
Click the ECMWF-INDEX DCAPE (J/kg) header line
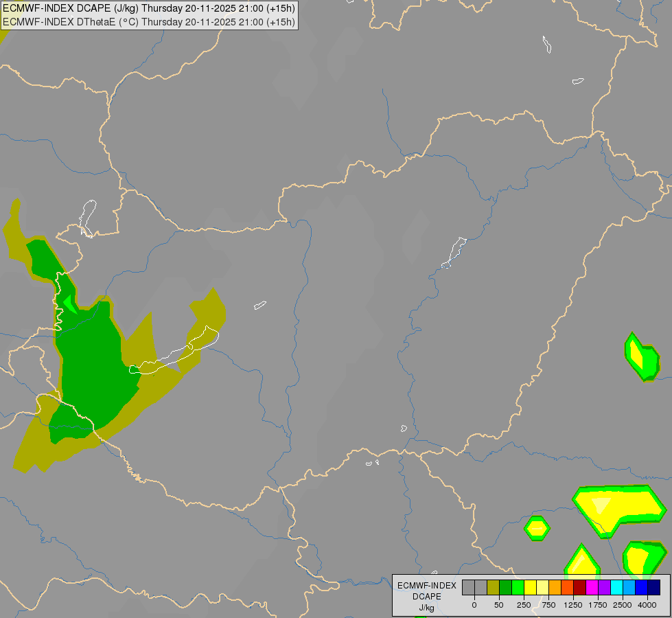[149, 8]
